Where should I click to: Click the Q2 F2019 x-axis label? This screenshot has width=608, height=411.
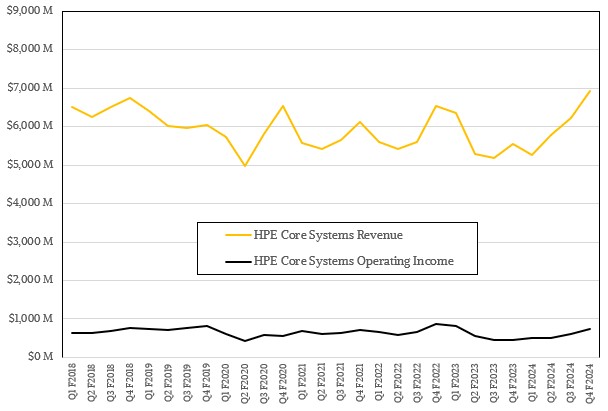pyautogui.click(x=168, y=382)
